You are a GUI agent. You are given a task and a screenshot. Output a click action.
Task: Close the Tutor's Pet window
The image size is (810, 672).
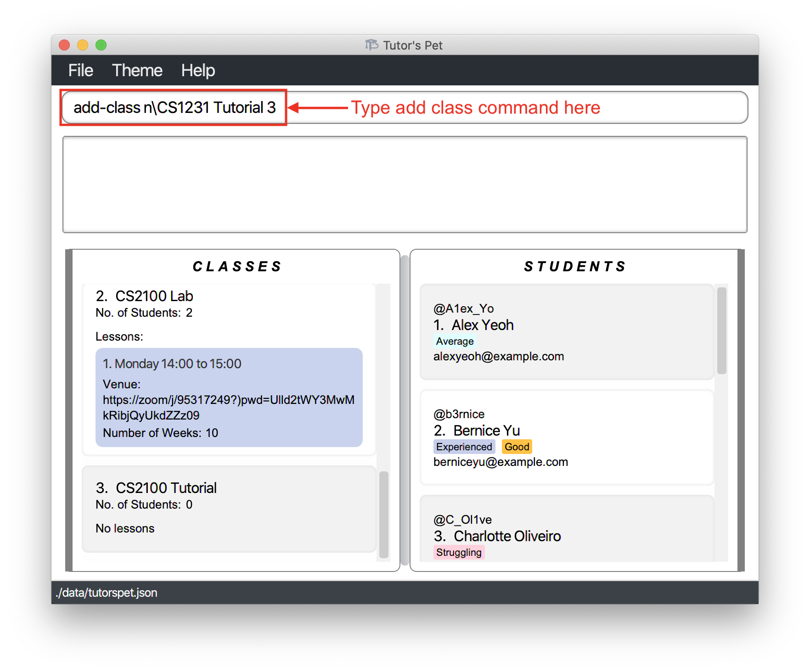pyautogui.click(x=64, y=45)
